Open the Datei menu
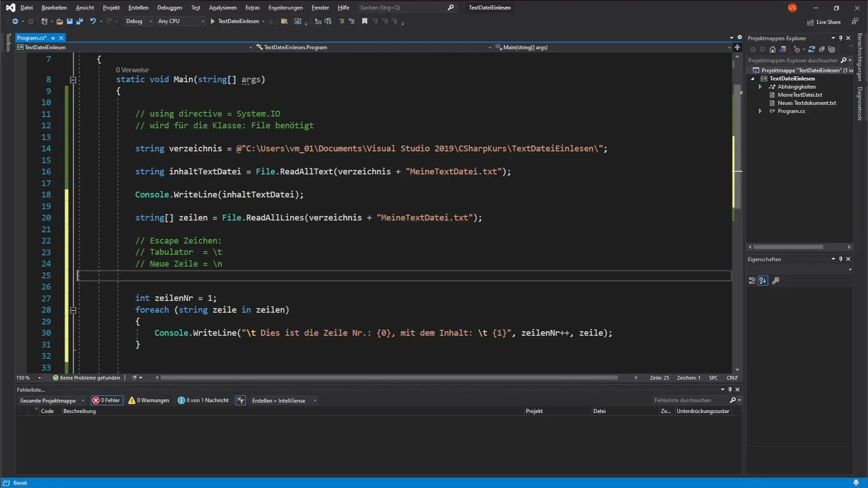 [x=27, y=8]
